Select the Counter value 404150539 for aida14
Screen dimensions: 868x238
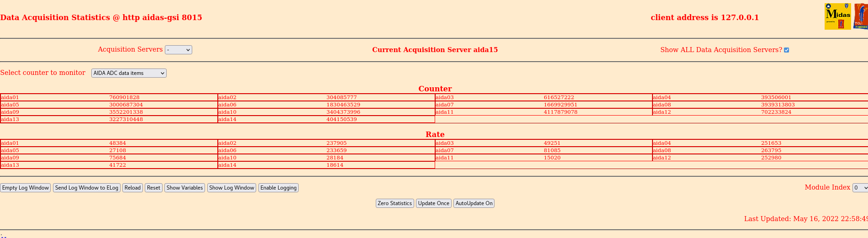click(x=342, y=119)
